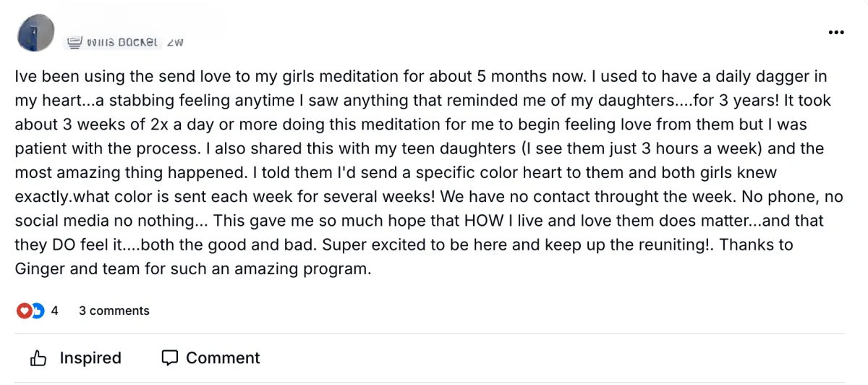The width and height of the screenshot is (868, 385).
Task: Click the Comment button text
Action: click(223, 357)
